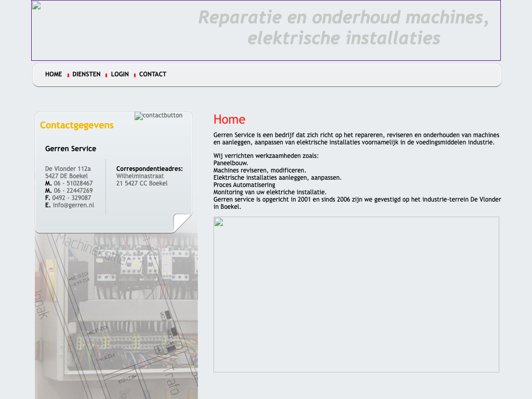Click the red Home page heading

tap(229, 119)
